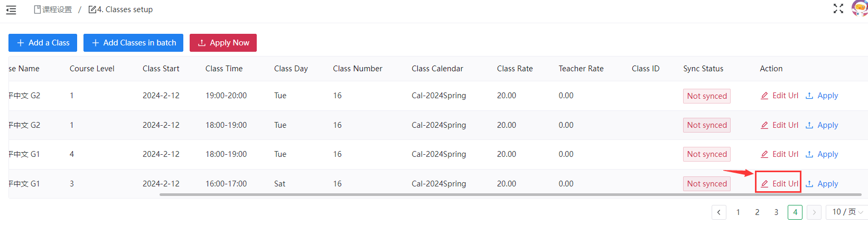Apply the first row class

coord(822,96)
